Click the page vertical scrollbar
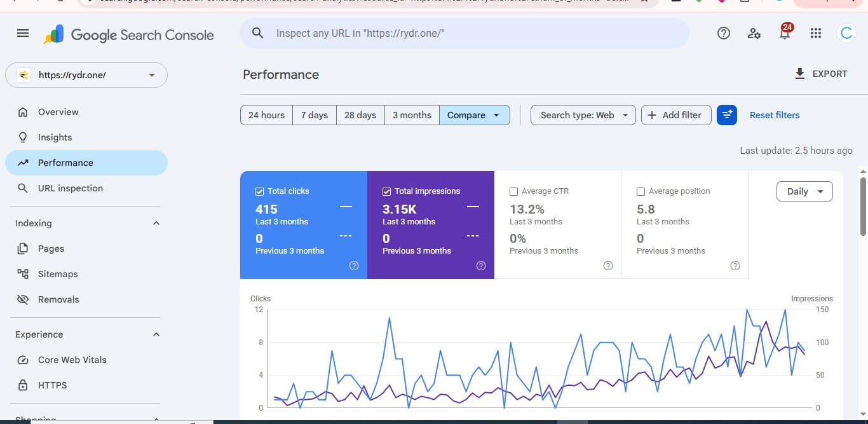868x424 pixels. 863,202
